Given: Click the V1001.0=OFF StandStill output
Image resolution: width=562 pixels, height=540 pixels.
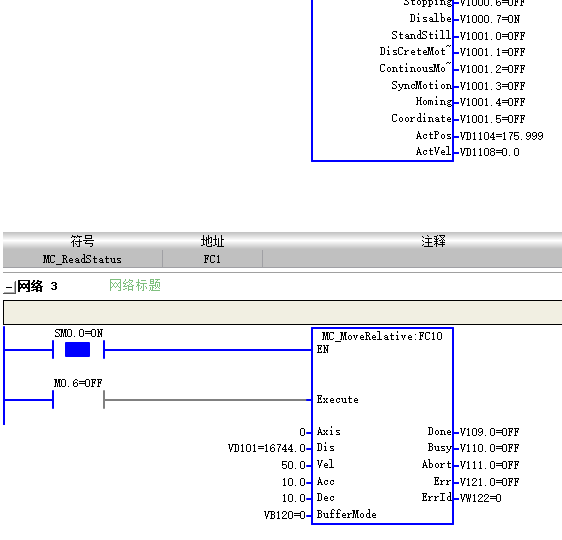Looking at the screenshot, I should coord(492,36).
